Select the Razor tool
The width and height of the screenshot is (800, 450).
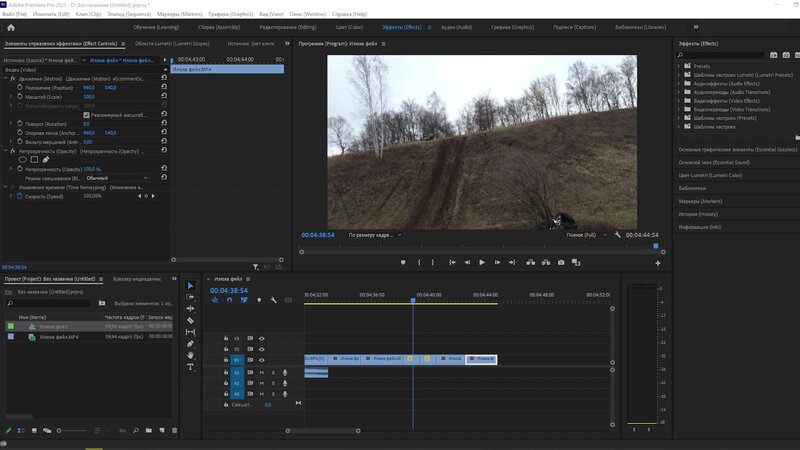click(190, 320)
